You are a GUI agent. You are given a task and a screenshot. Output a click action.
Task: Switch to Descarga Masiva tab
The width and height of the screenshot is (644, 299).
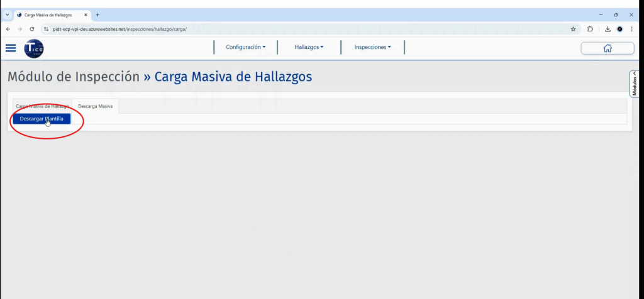tap(95, 106)
